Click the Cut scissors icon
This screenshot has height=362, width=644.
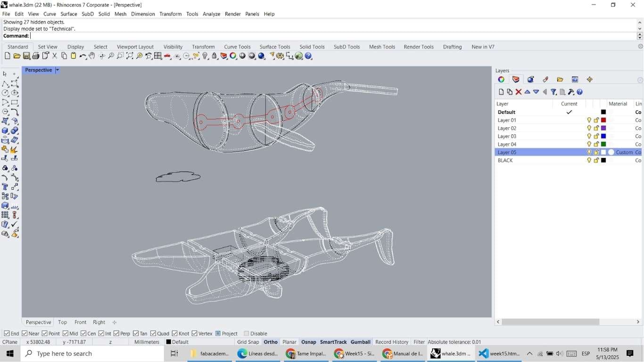(54, 56)
